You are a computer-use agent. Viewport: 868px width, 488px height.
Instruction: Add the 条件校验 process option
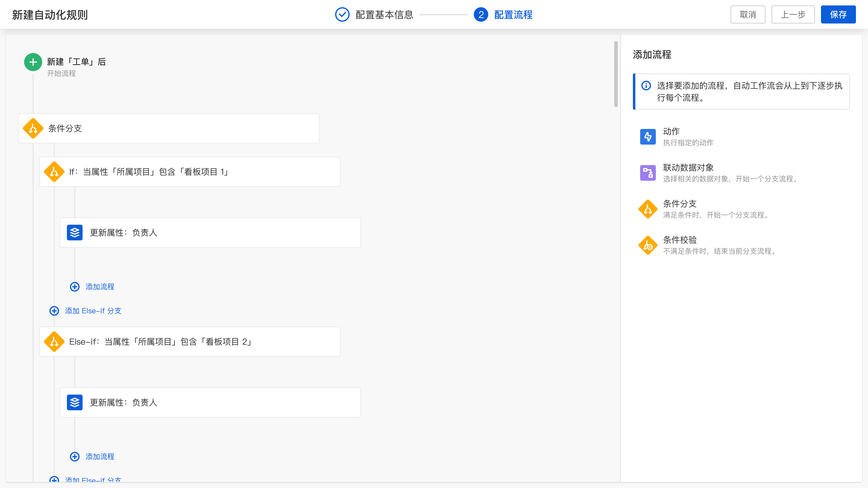pos(741,245)
